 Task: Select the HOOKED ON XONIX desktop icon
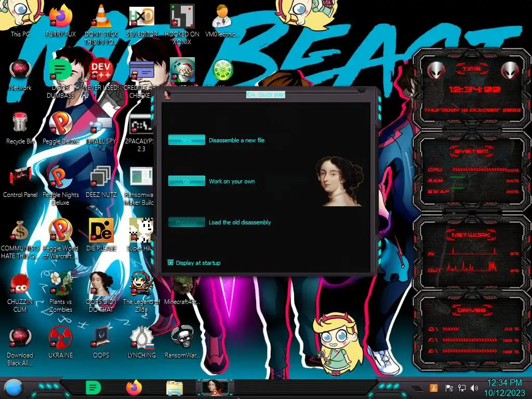click(x=182, y=24)
